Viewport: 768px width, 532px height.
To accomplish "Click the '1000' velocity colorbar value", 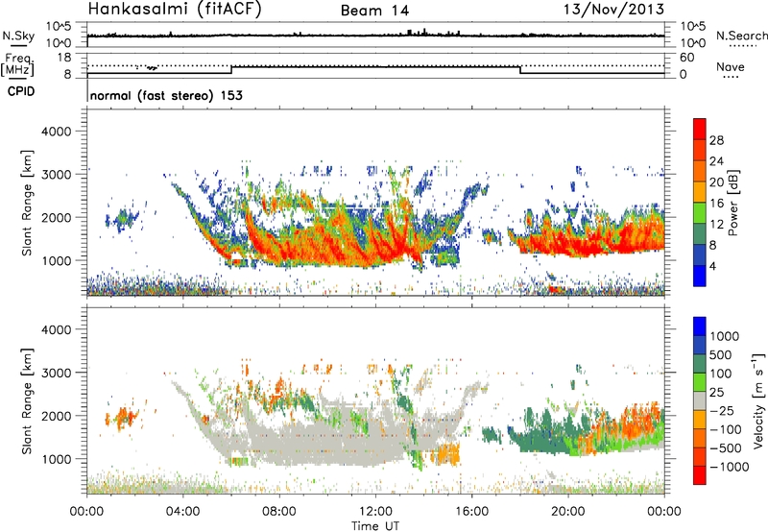I will click(725, 336).
